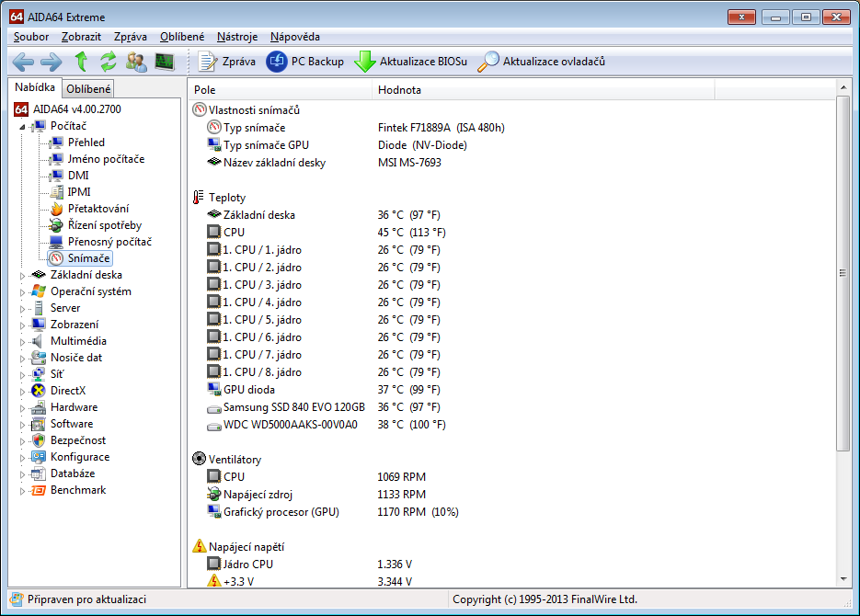Viewport: 860px width, 616px height.
Task: Select Přehled in the tree
Action: click(86, 143)
